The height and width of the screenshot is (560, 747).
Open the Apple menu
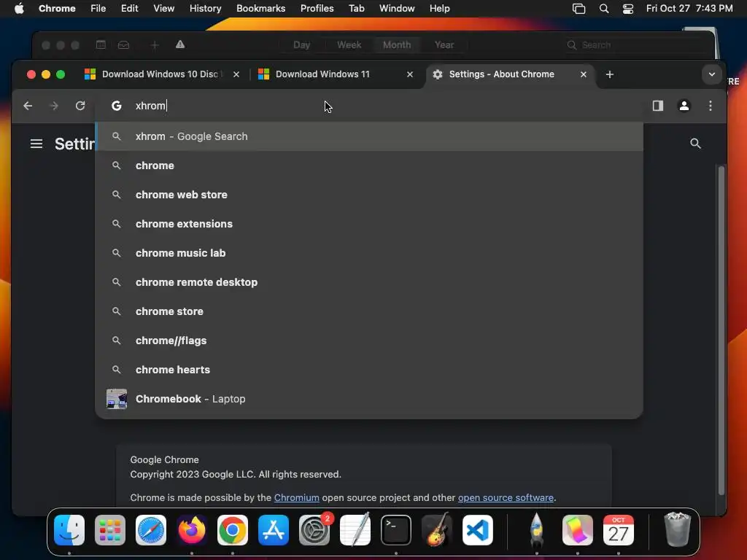click(x=19, y=8)
